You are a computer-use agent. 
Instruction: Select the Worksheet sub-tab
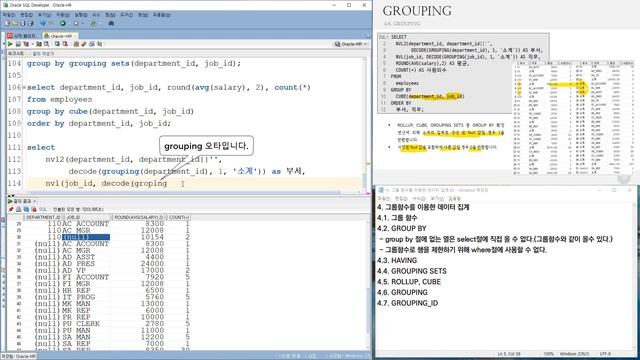point(16,53)
